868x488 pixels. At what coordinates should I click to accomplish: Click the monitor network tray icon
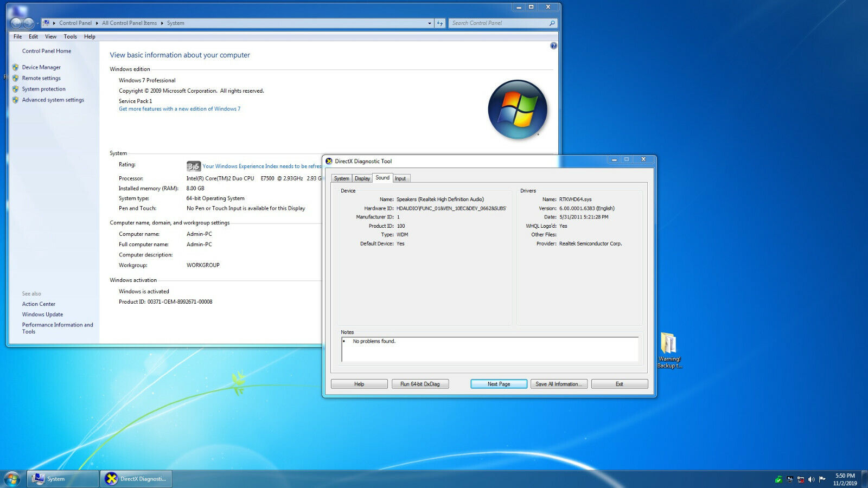coord(789,479)
